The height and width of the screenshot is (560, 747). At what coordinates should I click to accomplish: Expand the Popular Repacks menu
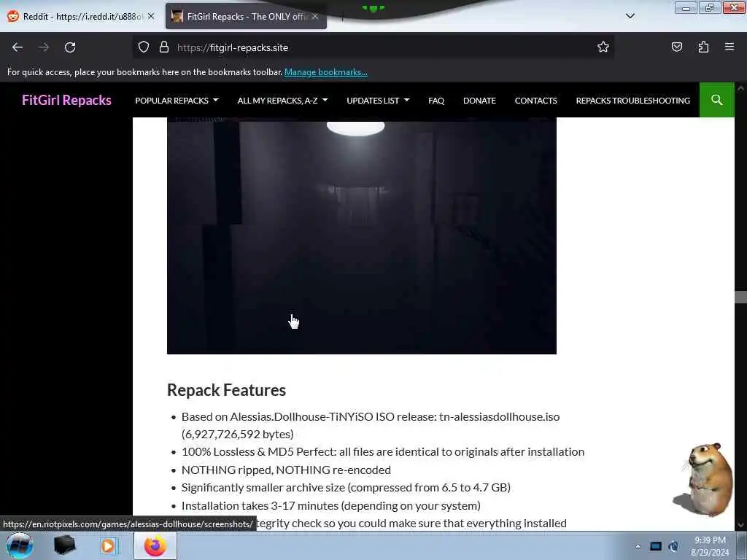177,101
